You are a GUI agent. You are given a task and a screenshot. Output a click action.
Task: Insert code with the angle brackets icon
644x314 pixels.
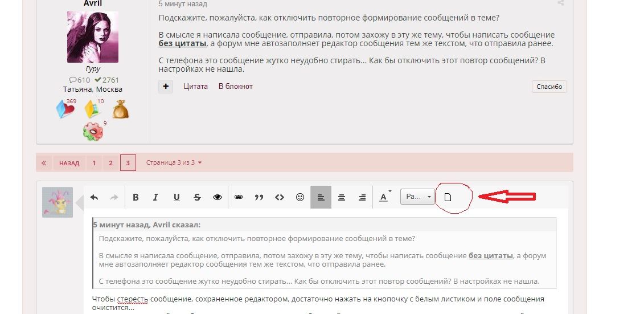(x=280, y=197)
